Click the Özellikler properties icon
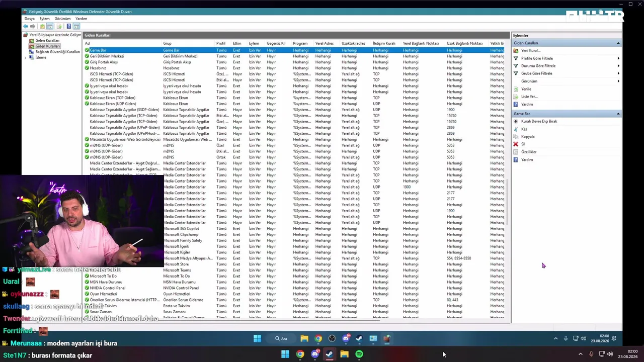This screenshot has width=644, height=362. coord(516,152)
